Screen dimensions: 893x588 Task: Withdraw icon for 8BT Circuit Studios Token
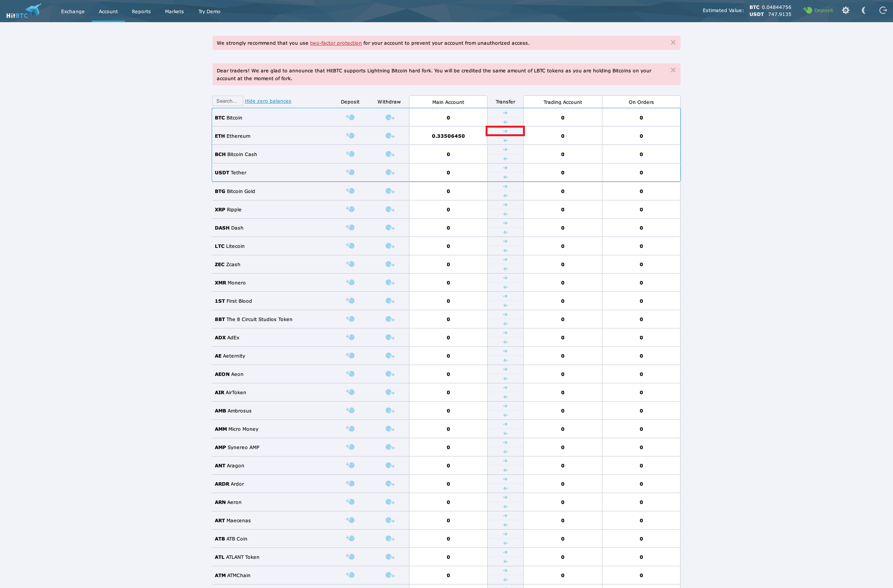point(390,319)
